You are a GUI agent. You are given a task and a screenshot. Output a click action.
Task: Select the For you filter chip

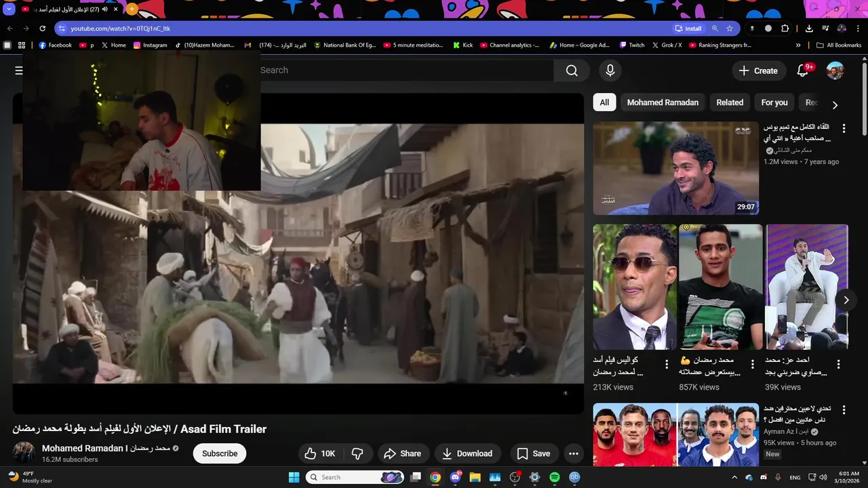click(774, 102)
